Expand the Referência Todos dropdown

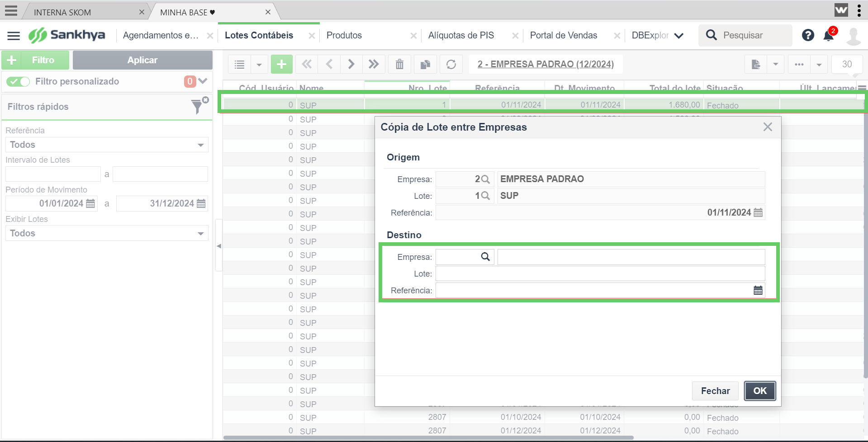107,145
